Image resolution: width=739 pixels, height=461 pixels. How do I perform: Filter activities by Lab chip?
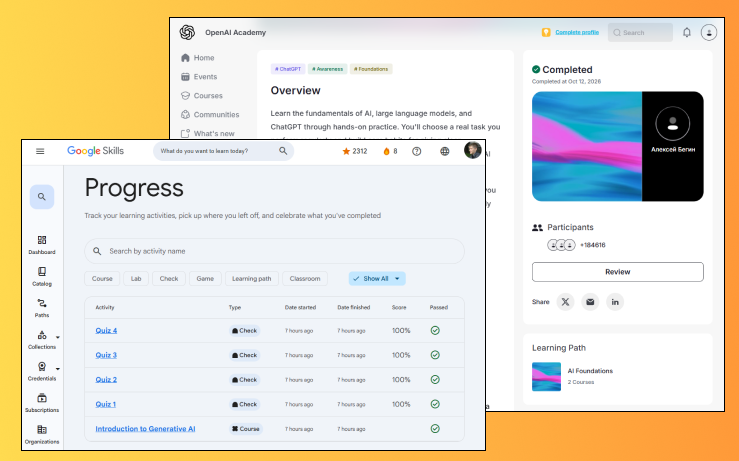[136, 279]
